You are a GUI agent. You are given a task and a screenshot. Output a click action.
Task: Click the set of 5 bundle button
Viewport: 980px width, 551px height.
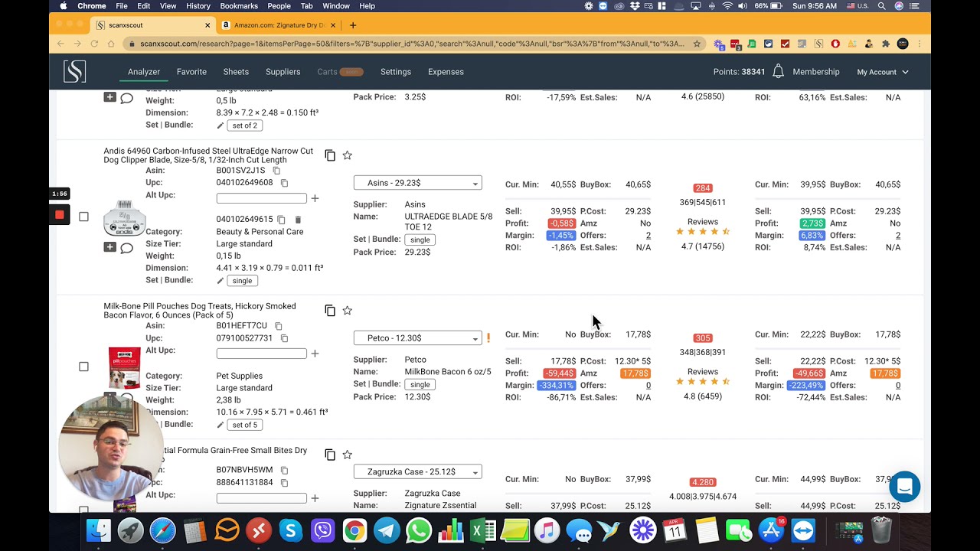point(244,425)
